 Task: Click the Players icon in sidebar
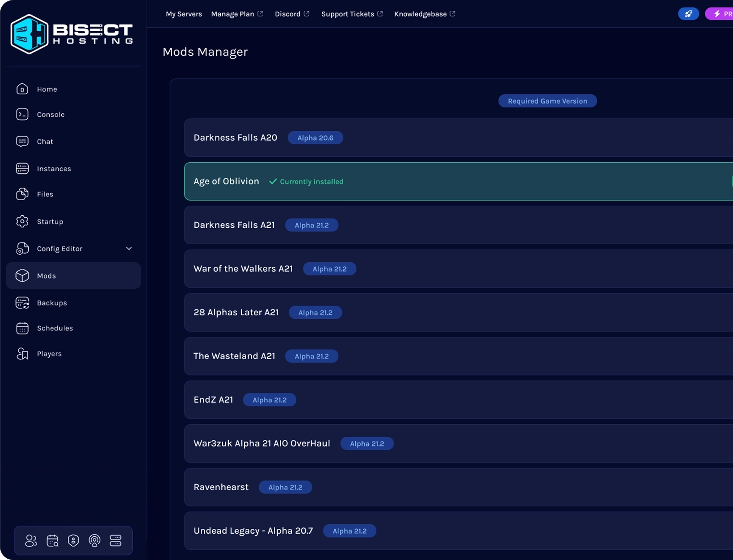pyautogui.click(x=22, y=354)
